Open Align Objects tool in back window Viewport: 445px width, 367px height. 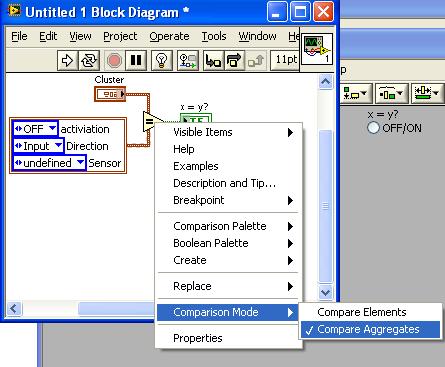355,93
